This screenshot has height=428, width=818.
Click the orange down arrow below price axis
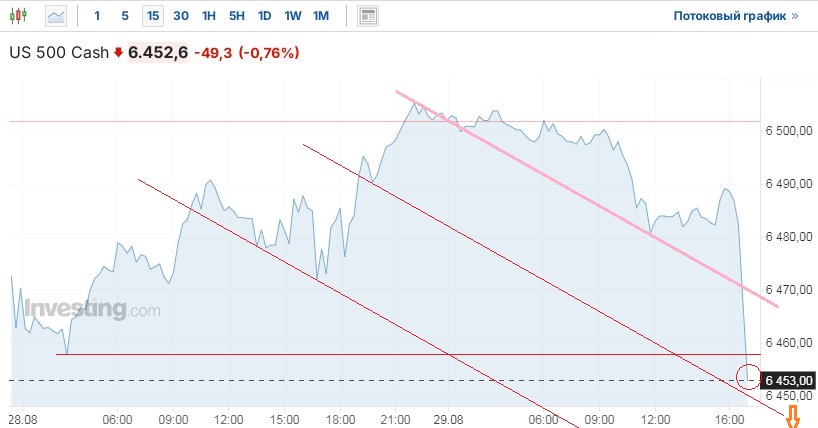tap(795, 417)
